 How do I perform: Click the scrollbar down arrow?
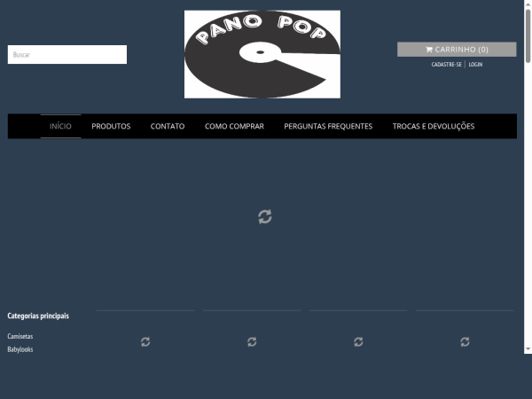point(528,348)
